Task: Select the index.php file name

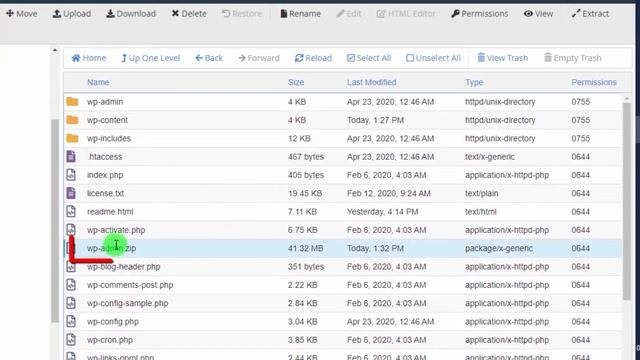Action: 105,175
